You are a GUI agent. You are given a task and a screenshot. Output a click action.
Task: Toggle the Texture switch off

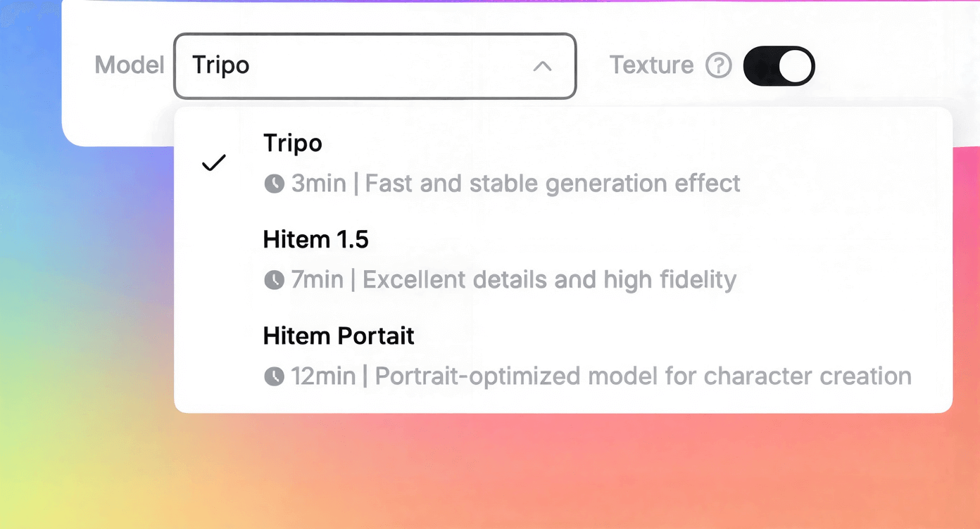779,65
